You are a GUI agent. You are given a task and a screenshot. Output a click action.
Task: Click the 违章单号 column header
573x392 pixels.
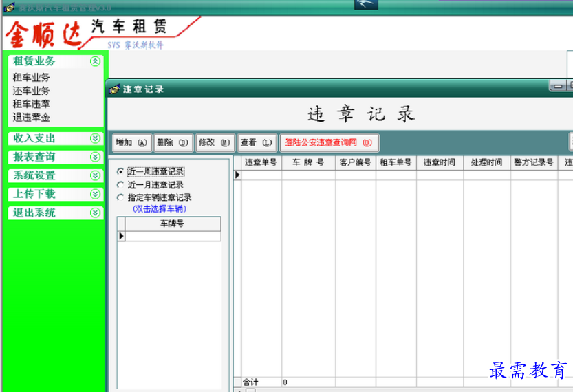pos(261,162)
